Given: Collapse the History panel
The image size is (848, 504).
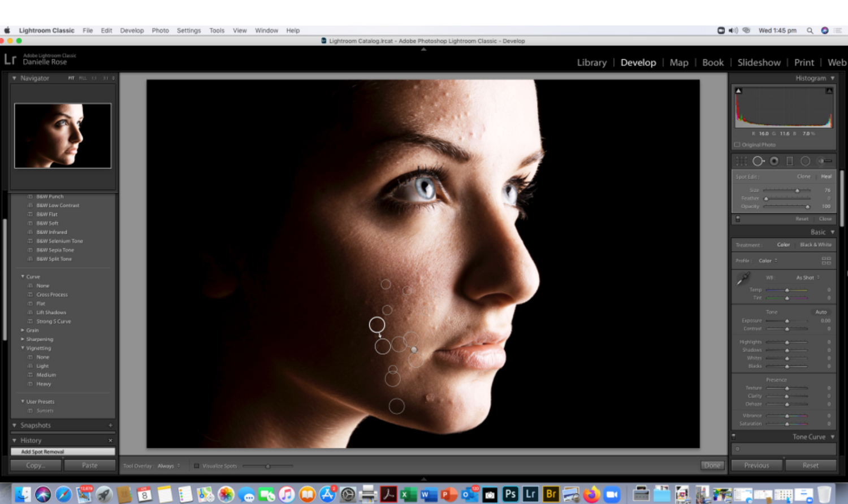Looking at the screenshot, I should (x=14, y=440).
